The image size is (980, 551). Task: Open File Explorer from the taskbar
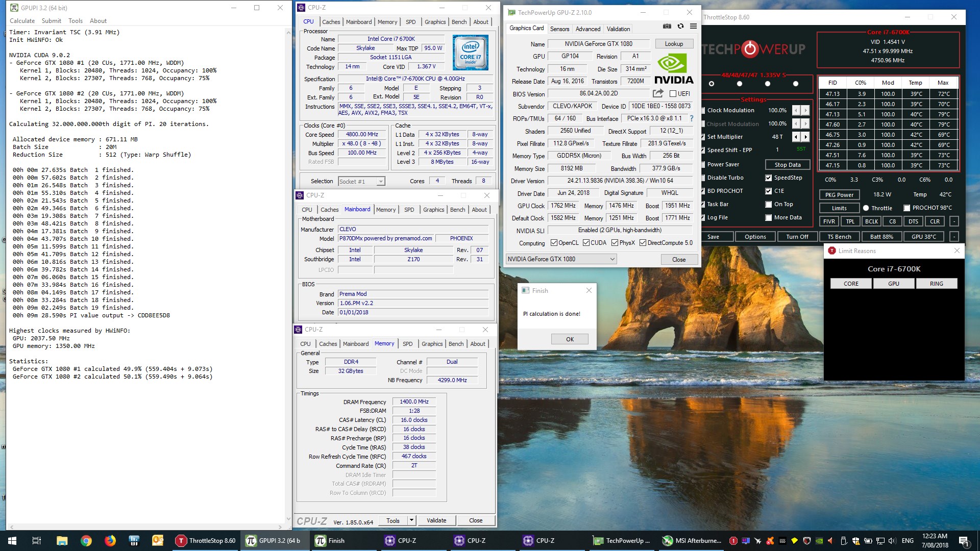point(62,541)
